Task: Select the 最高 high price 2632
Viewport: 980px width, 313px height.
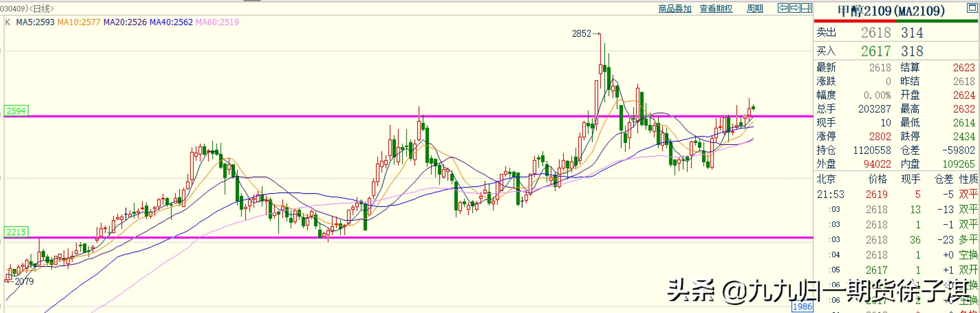Action: click(x=964, y=109)
